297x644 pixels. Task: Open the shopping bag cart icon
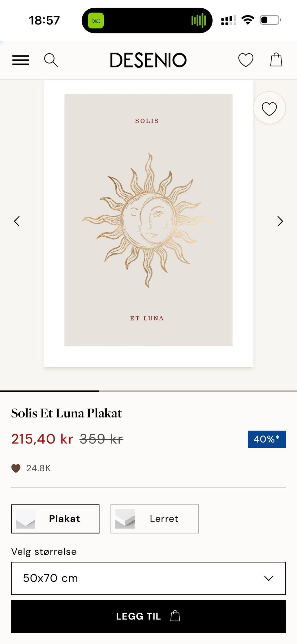pyautogui.click(x=276, y=60)
